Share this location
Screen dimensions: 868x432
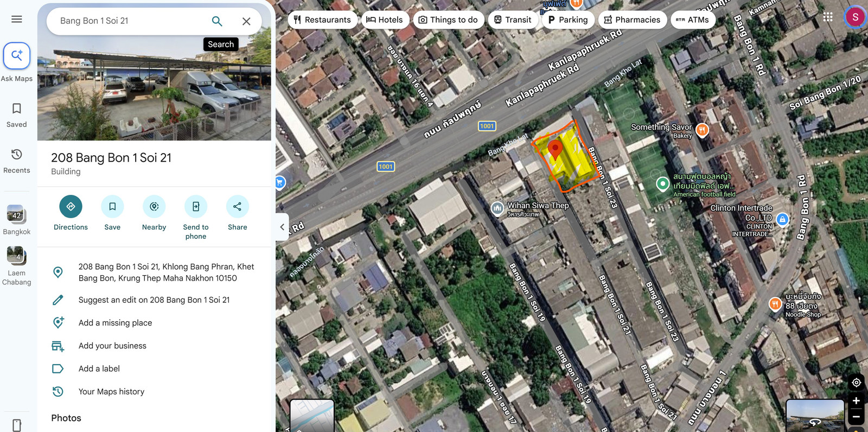tap(238, 206)
